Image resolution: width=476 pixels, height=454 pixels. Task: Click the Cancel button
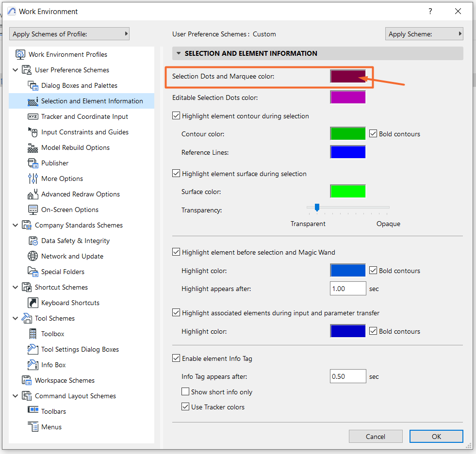(x=376, y=437)
